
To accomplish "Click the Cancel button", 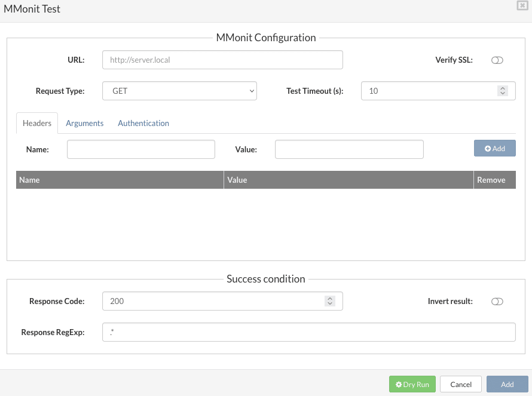I will (461, 384).
